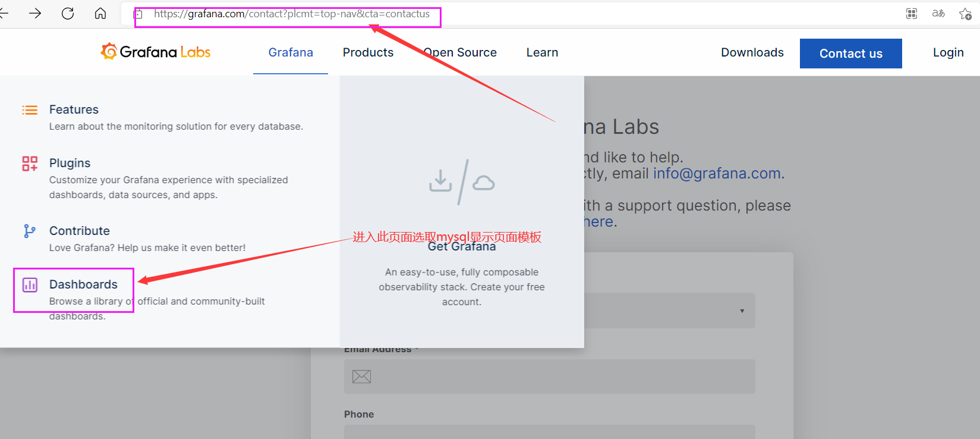Click the Grafana Labs logo
Viewport: 980px width, 439px height.
(156, 52)
